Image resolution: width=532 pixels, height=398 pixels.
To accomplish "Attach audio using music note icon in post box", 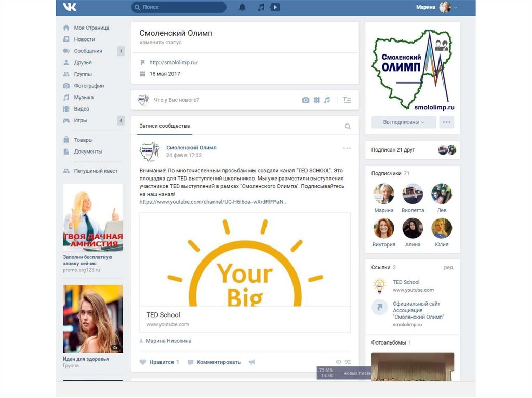I will point(327,100).
